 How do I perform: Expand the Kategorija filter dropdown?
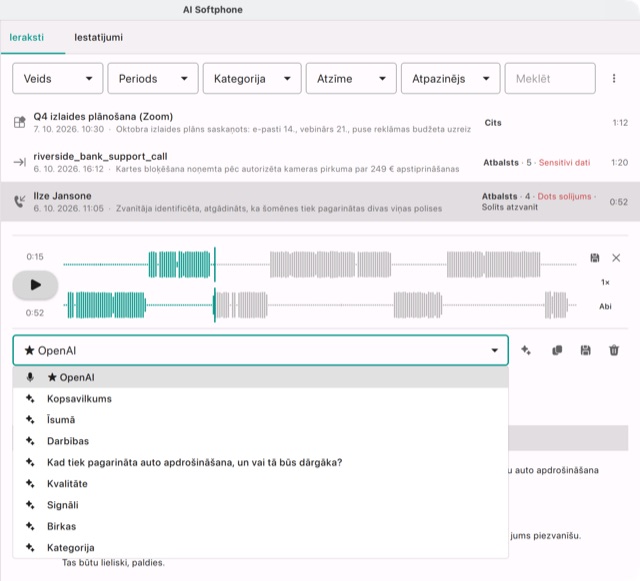coord(252,78)
